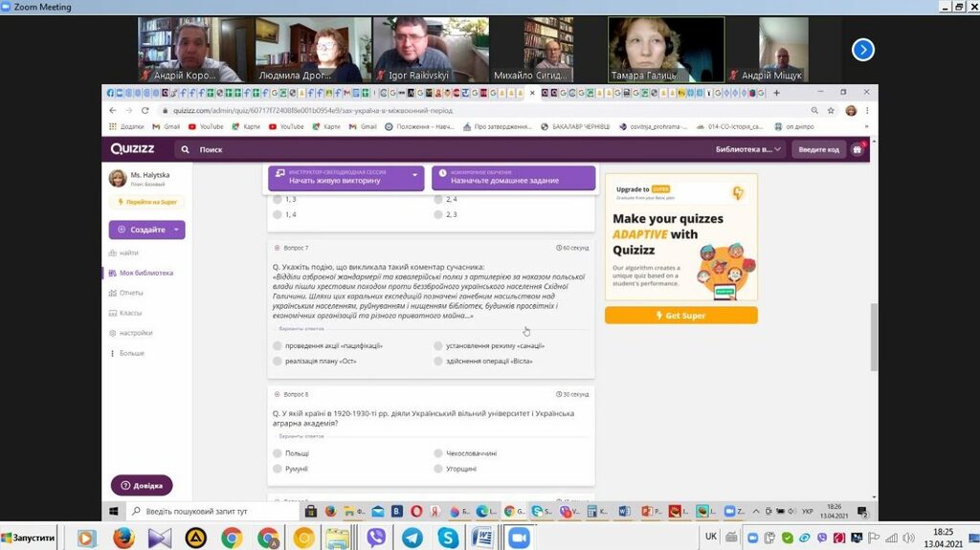Click the search magnifier icon in Quizizz header

tap(185, 149)
